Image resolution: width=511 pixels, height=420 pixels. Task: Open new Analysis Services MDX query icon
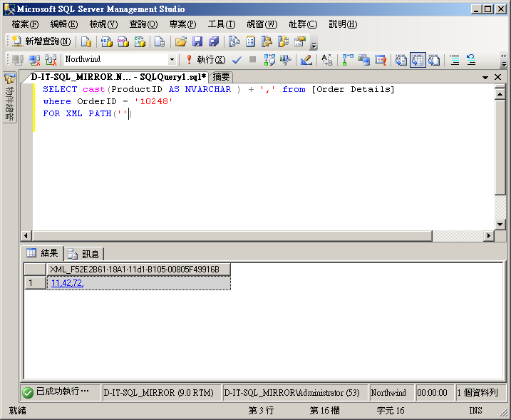(x=107, y=42)
